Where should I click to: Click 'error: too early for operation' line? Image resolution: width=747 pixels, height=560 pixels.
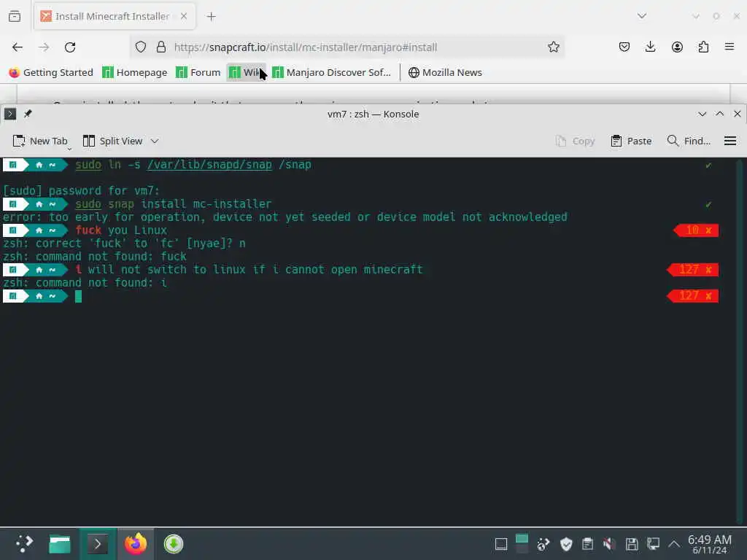[285, 217]
